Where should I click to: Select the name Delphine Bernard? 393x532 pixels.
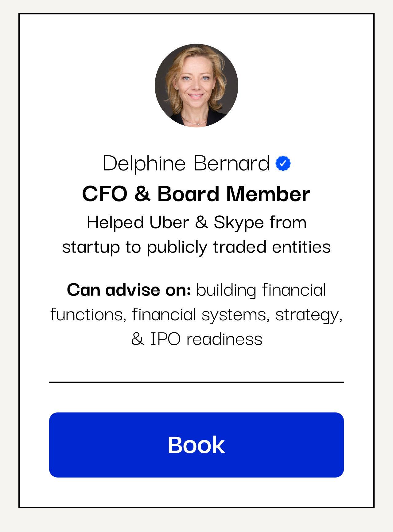pyautogui.click(x=186, y=163)
